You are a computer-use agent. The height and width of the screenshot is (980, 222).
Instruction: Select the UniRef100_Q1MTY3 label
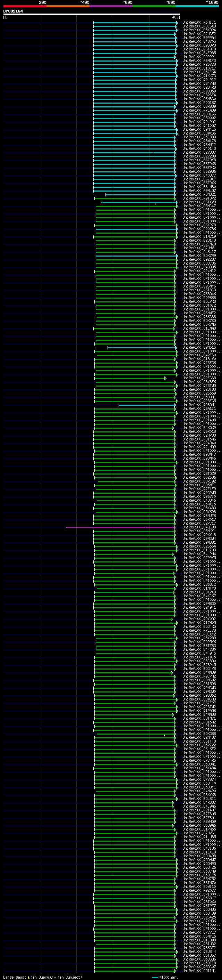(x=199, y=589)
